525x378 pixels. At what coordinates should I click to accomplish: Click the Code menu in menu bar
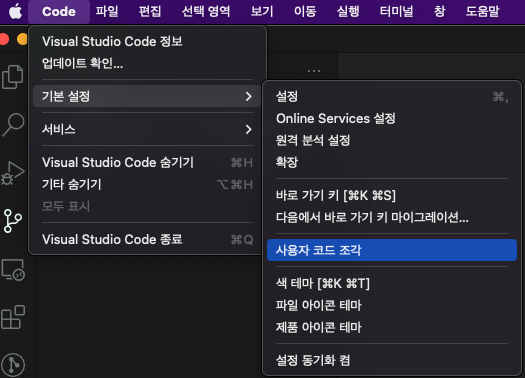coord(59,12)
